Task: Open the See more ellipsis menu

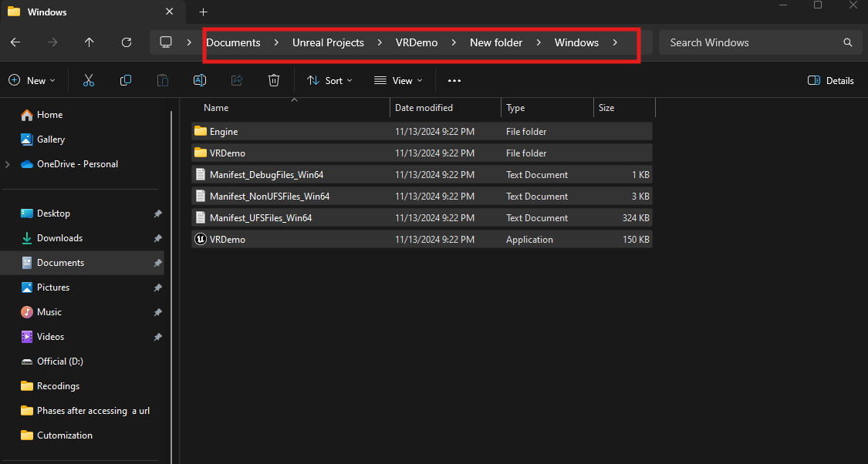Action: (x=454, y=80)
